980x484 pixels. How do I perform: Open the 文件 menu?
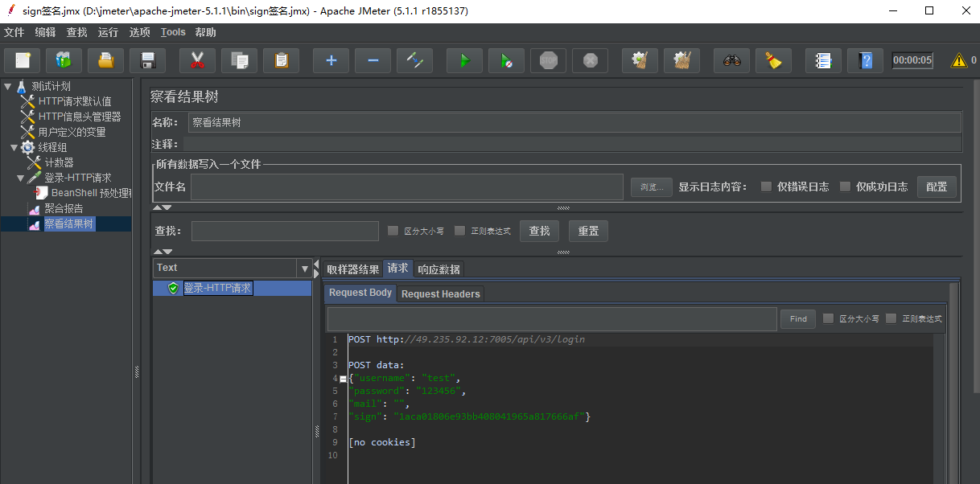tap(14, 32)
